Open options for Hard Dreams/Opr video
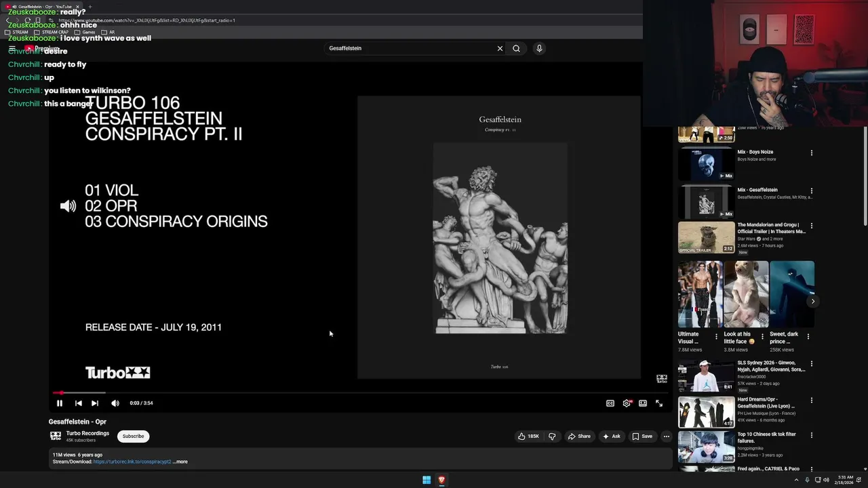This screenshot has width=868, height=488. click(811, 401)
